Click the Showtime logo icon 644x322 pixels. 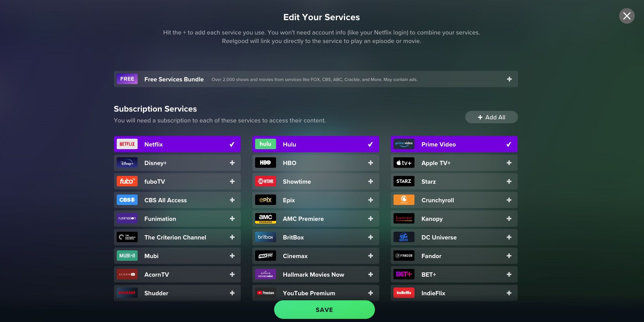pyautogui.click(x=266, y=181)
